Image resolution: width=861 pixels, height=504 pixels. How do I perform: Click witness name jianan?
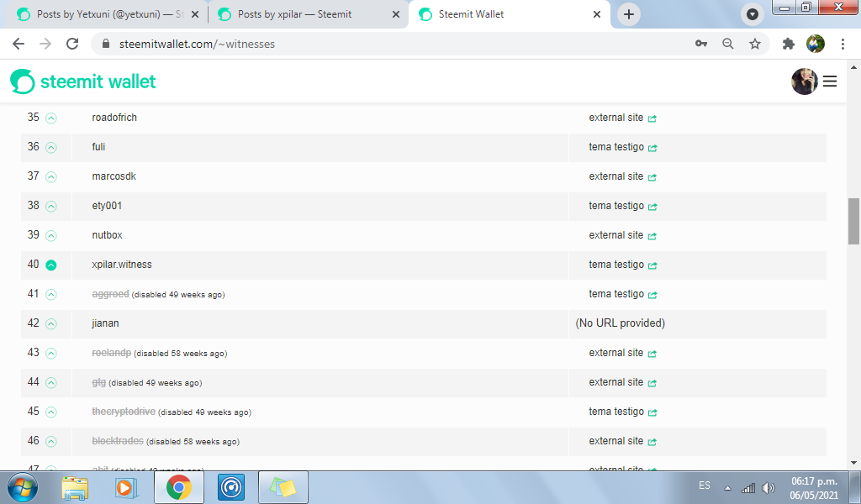(x=105, y=323)
